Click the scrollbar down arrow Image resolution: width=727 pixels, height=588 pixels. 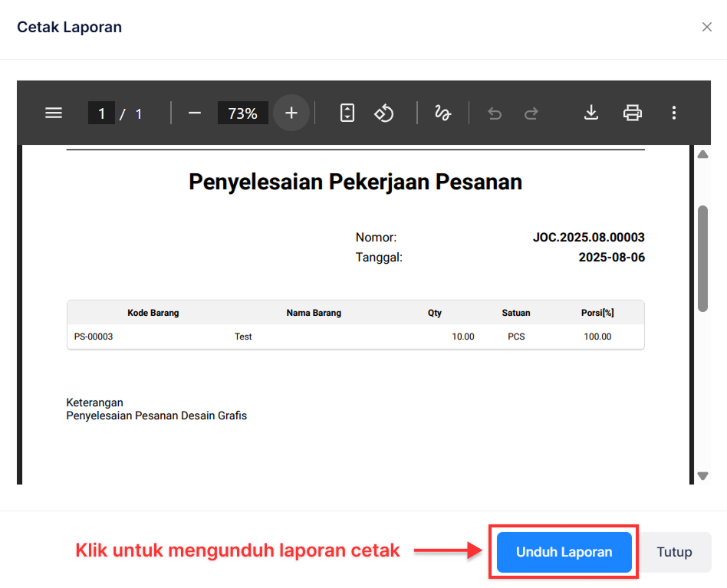tap(702, 475)
